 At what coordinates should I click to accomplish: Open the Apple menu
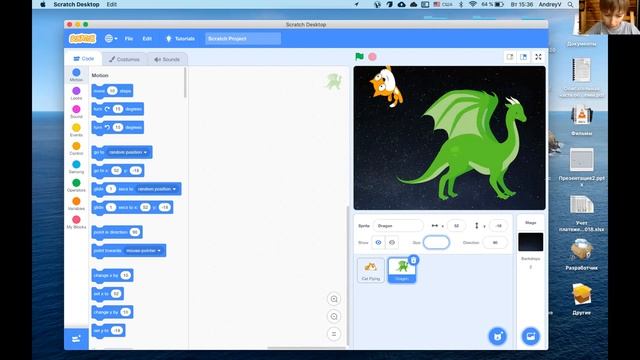[x=43, y=4]
